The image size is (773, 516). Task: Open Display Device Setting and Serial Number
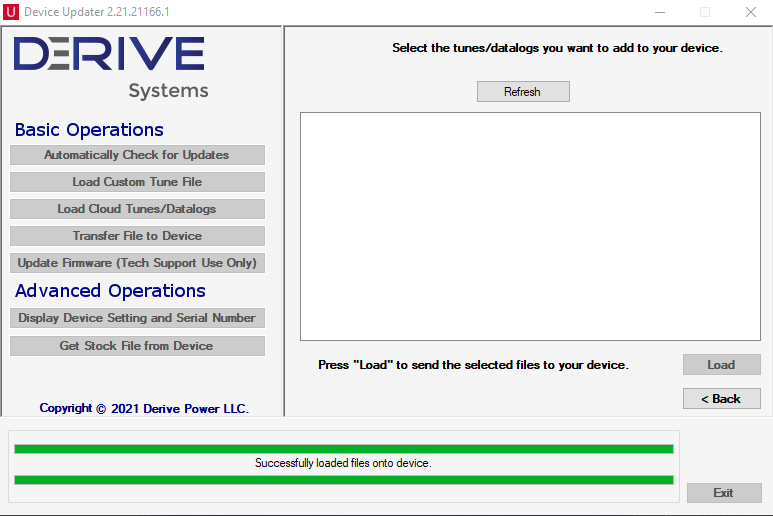pyautogui.click(x=137, y=318)
